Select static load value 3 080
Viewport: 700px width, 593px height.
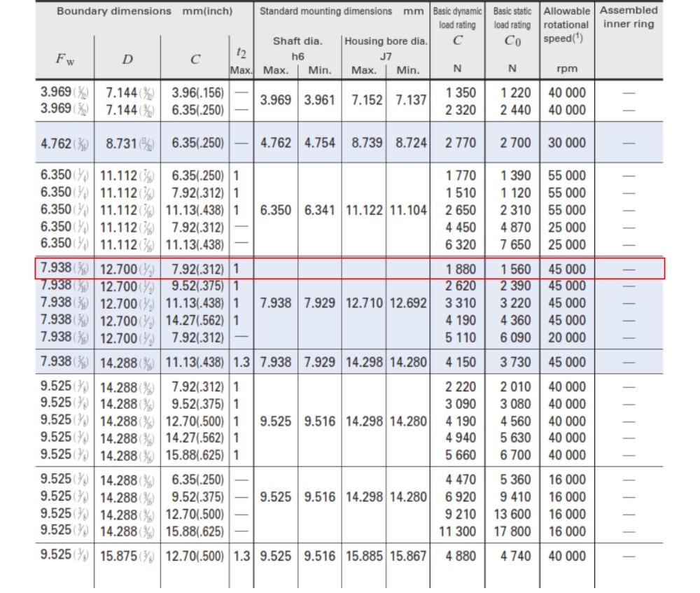516,404
